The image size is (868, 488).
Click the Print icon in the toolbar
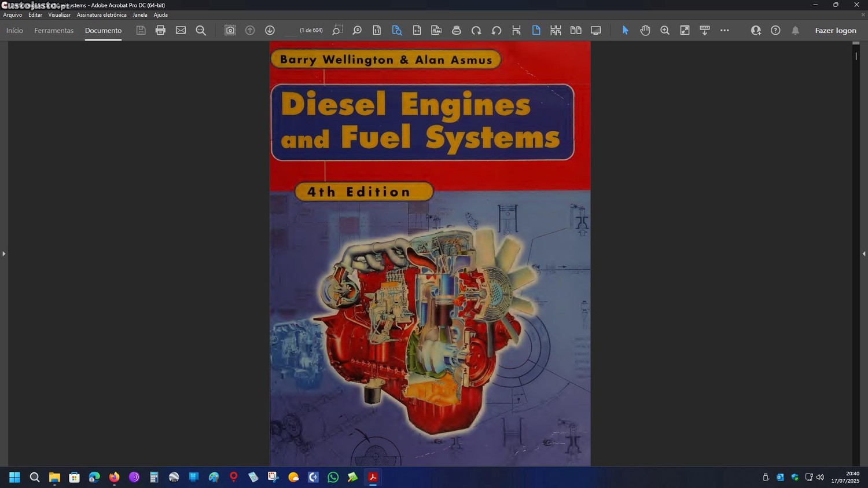point(160,30)
